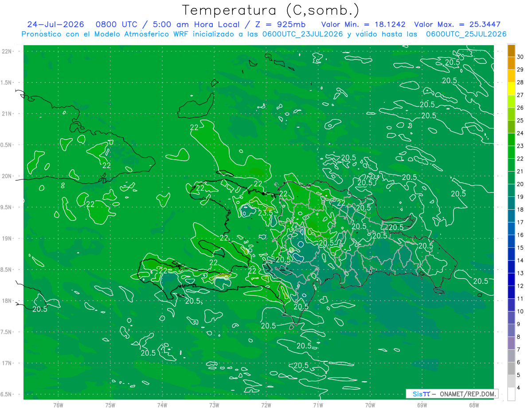532x411 pixels.
Task: Click the '70W' longitude axis label
Action: pyautogui.click(x=370, y=405)
